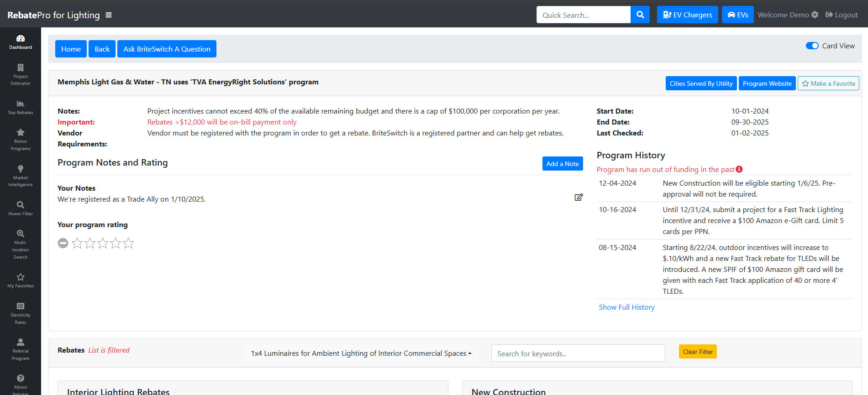Click the Back button

coord(102,49)
